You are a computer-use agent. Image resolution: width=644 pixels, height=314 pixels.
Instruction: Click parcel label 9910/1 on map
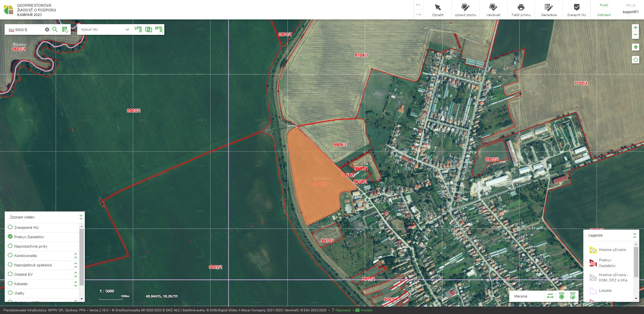[328, 241]
